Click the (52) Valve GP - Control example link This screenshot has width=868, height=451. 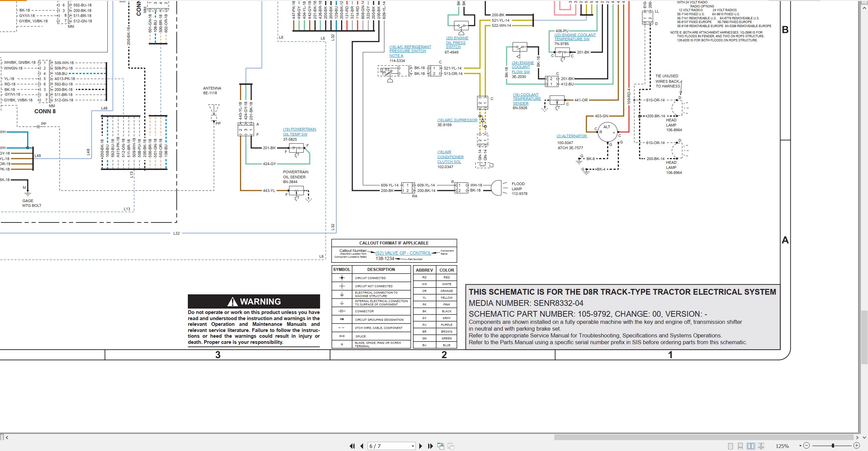coord(403,253)
